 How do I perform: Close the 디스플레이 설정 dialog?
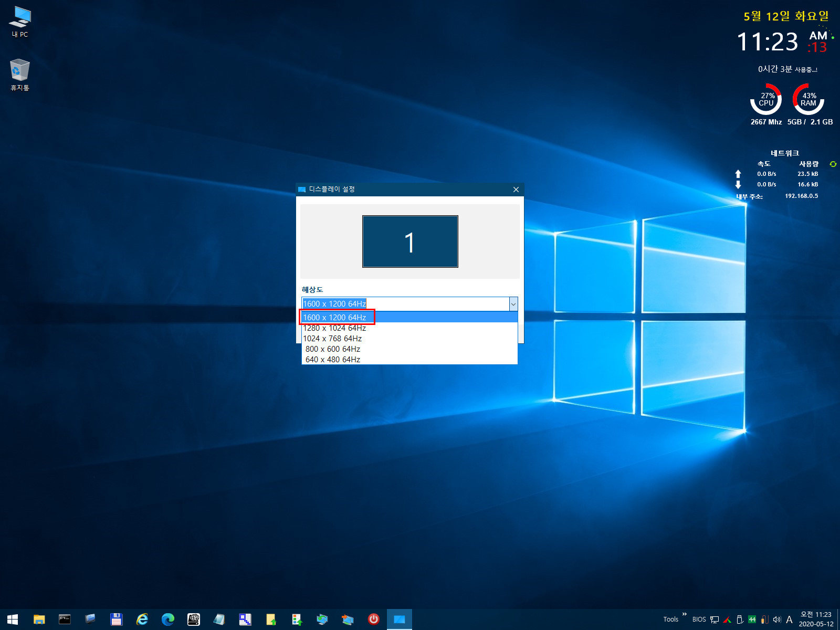(x=516, y=190)
